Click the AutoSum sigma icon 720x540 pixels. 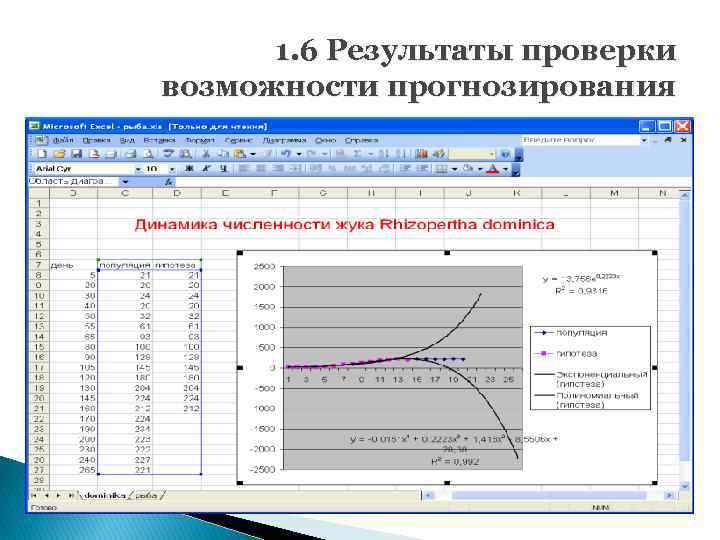click(357, 154)
